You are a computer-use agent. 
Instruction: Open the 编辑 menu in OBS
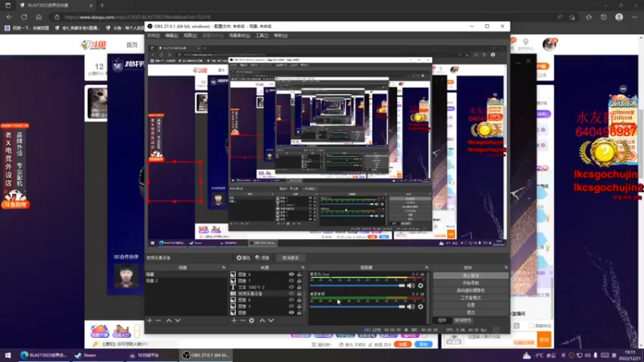pyautogui.click(x=171, y=35)
